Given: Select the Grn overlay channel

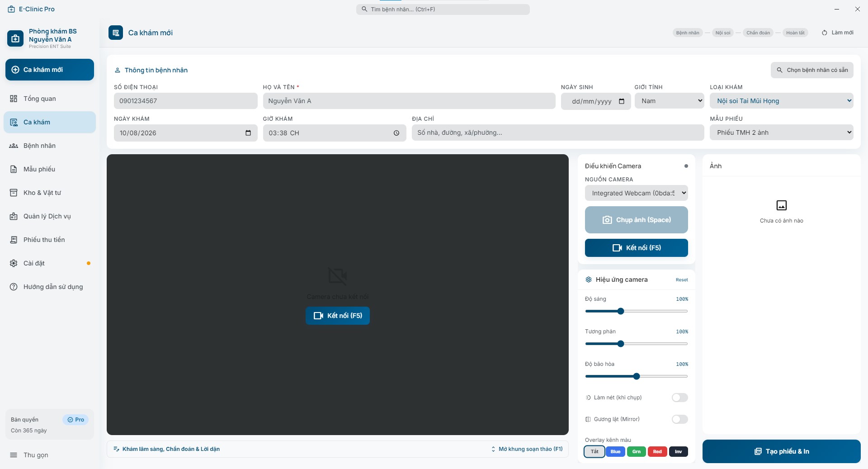Looking at the screenshot, I should (x=637, y=451).
